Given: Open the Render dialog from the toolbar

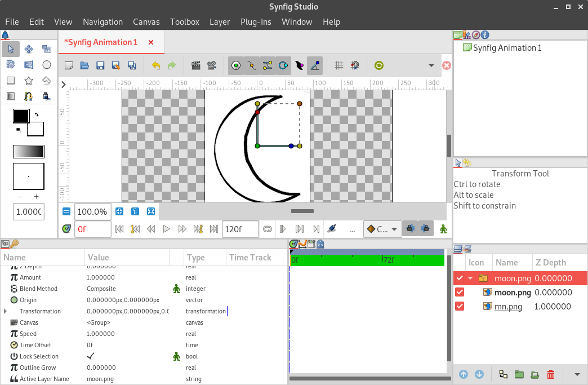Looking at the screenshot, I should [197, 65].
